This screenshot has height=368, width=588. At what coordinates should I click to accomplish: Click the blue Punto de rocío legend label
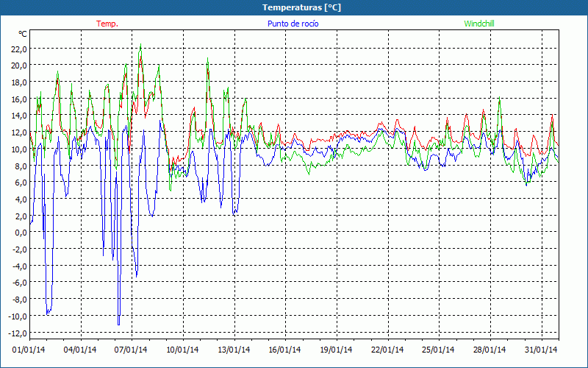[x=293, y=24]
